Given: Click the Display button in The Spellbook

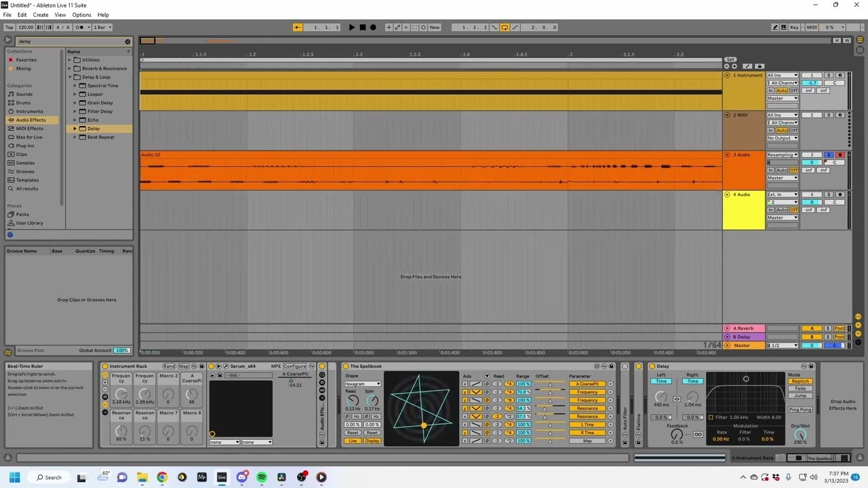Looking at the screenshot, I should pyautogui.click(x=372, y=441).
